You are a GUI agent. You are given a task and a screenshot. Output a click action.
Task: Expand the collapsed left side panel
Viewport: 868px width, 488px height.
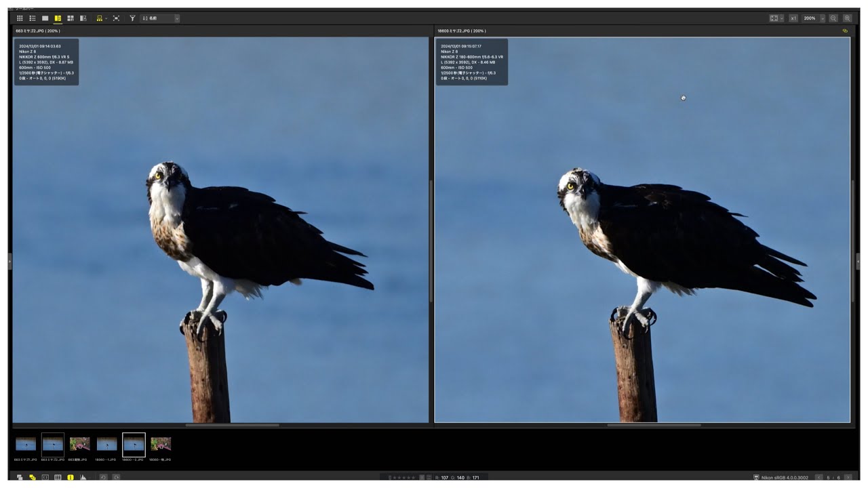[x=9, y=261]
